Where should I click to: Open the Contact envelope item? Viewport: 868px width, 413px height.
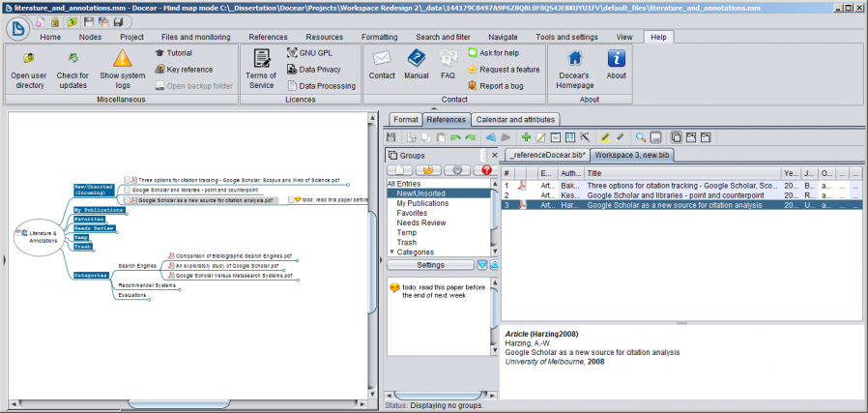(382, 65)
